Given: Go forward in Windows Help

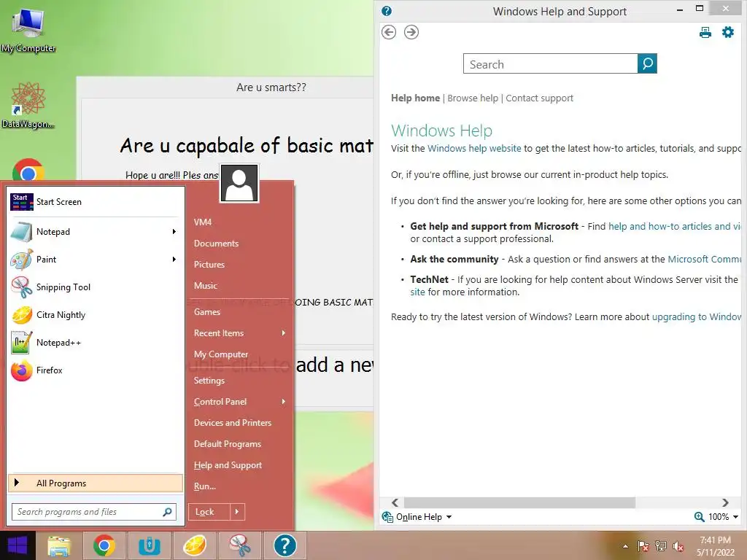Looking at the screenshot, I should coord(411,32).
